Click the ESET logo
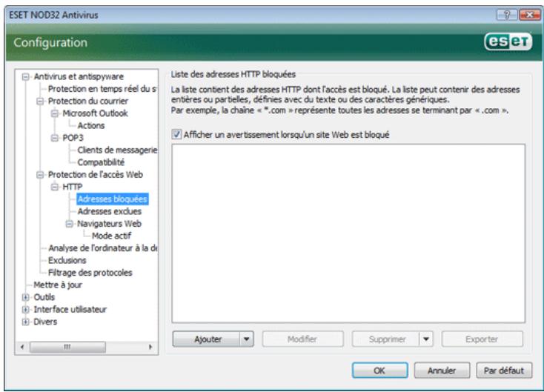This screenshot has width=544, height=392. pos(508,42)
